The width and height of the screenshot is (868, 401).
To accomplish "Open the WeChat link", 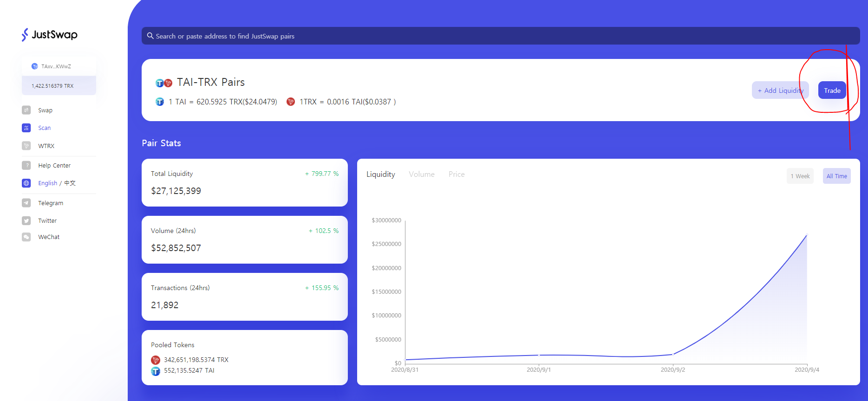I will tap(49, 237).
